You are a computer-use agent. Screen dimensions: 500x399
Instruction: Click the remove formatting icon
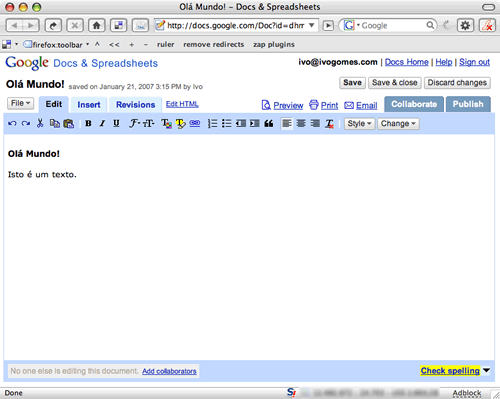(x=329, y=124)
